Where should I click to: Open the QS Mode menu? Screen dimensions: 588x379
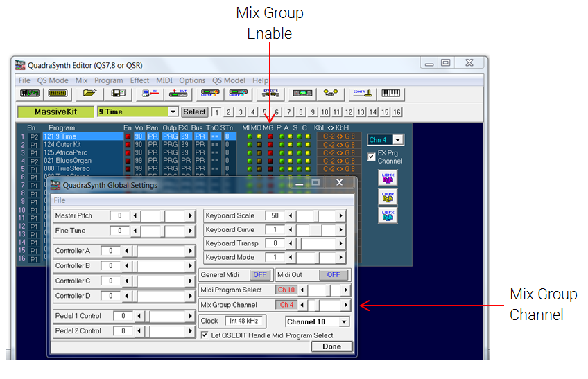pyautogui.click(x=53, y=80)
